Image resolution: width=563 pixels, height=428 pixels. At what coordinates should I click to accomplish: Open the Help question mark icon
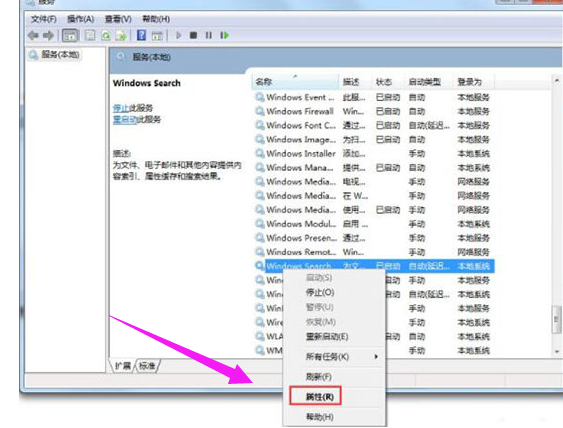coord(141,35)
